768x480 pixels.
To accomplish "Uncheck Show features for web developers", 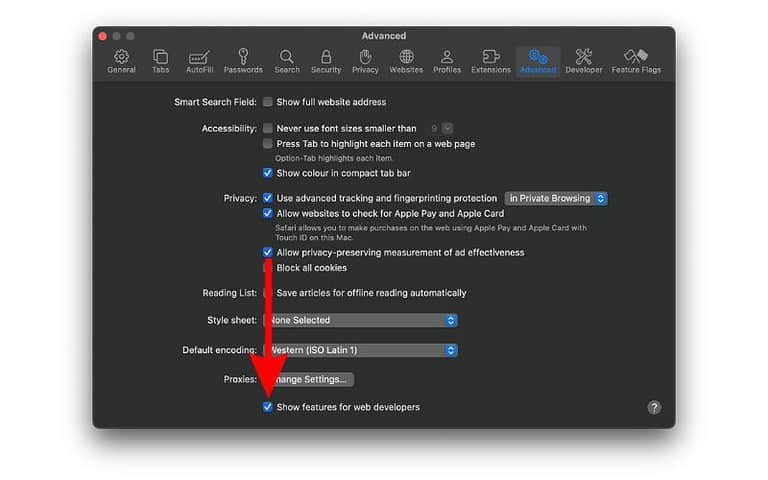I will 268,407.
